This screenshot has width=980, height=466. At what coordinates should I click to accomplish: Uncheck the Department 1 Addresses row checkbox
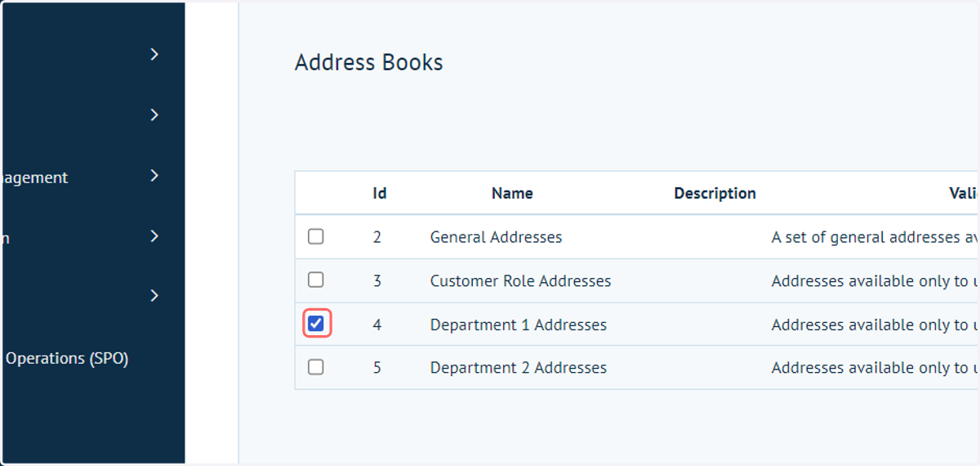[315, 324]
